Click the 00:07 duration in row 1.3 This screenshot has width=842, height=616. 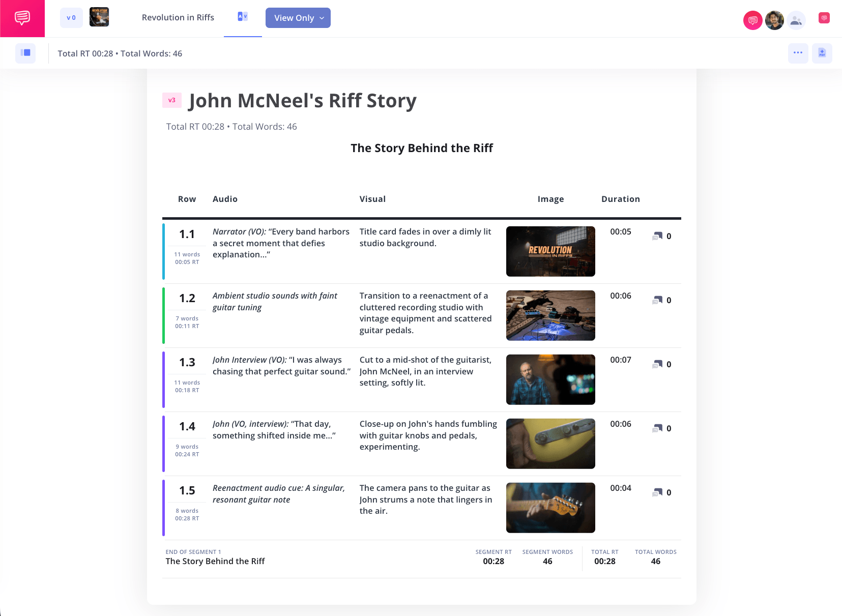point(621,360)
